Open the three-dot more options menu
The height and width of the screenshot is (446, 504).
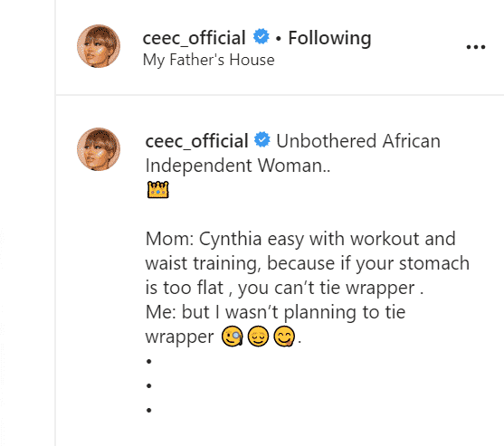(476, 47)
